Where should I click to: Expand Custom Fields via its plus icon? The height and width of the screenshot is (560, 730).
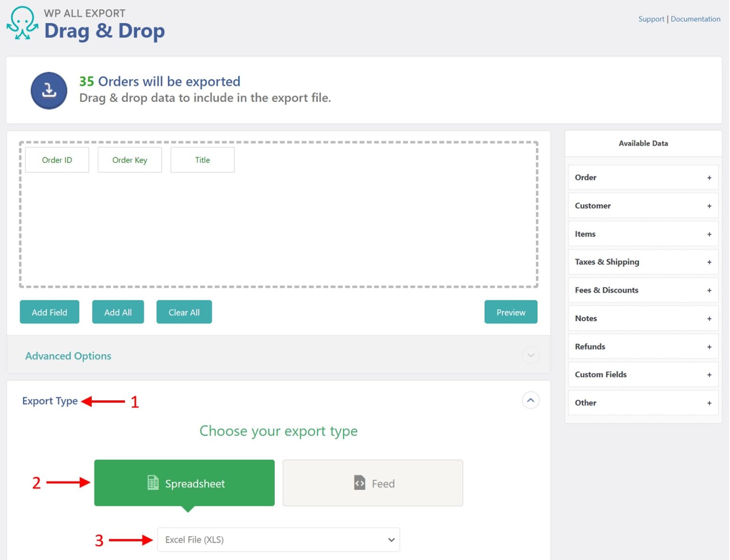(x=709, y=374)
